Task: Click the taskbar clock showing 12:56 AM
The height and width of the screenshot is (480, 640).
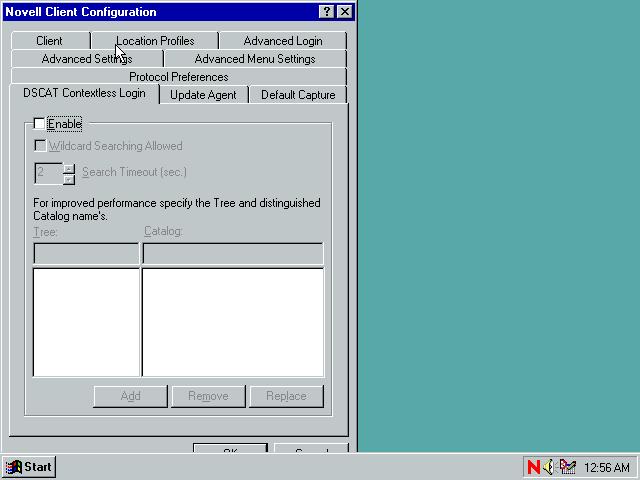Action: point(607,467)
